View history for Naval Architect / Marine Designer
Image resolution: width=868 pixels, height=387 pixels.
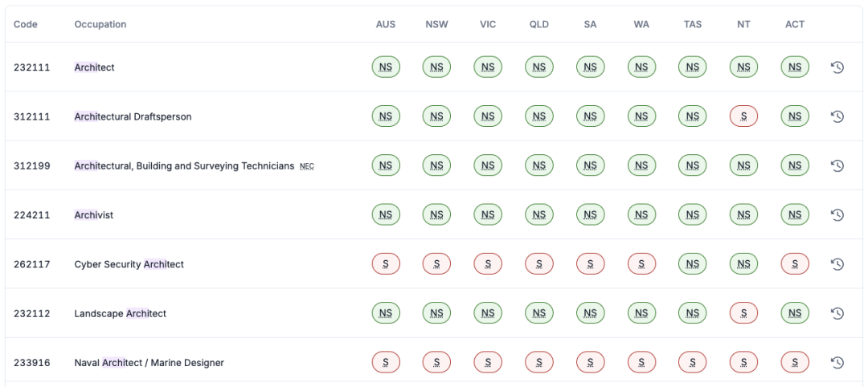[837, 362]
